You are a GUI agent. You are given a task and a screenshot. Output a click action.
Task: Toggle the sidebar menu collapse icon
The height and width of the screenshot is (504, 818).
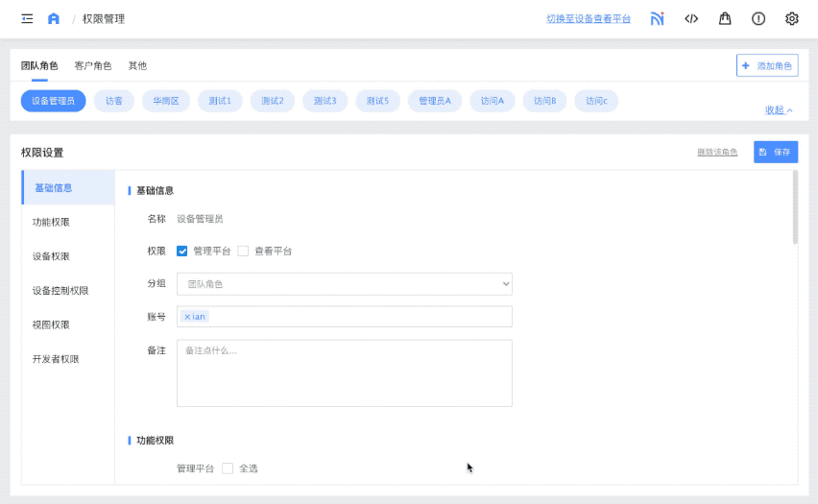[x=27, y=18]
